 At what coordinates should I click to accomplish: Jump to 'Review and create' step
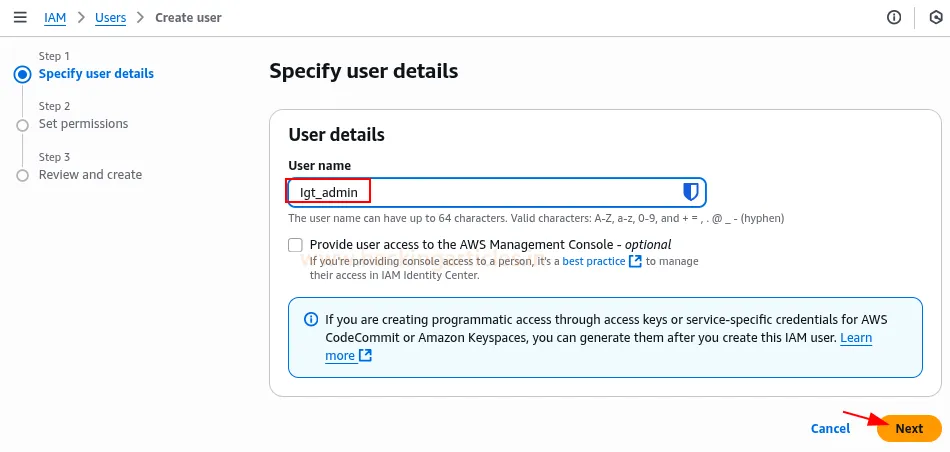[x=90, y=175]
